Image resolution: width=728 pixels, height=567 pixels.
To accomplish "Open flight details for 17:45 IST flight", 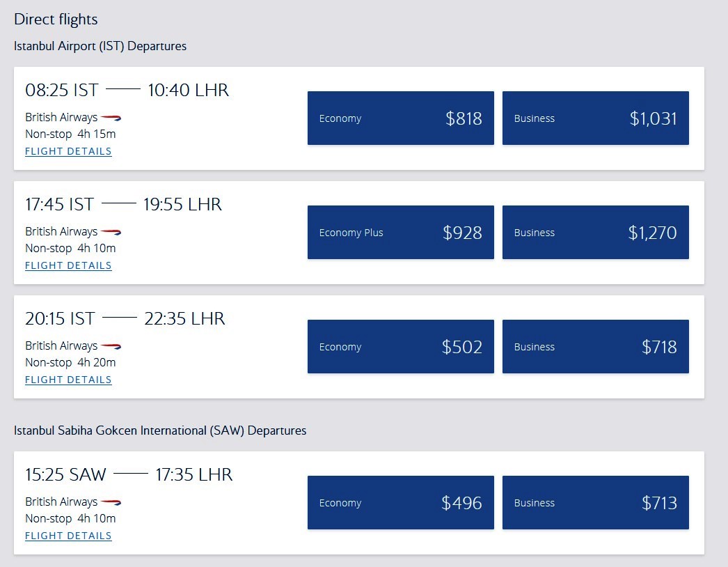I will click(x=68, y=266).
